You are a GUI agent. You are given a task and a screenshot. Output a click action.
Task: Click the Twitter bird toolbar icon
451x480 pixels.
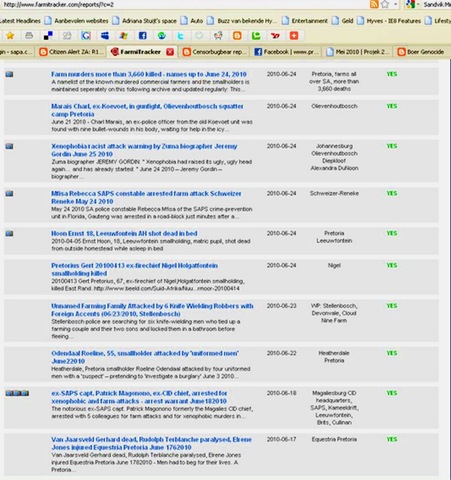tap(180, 35)
